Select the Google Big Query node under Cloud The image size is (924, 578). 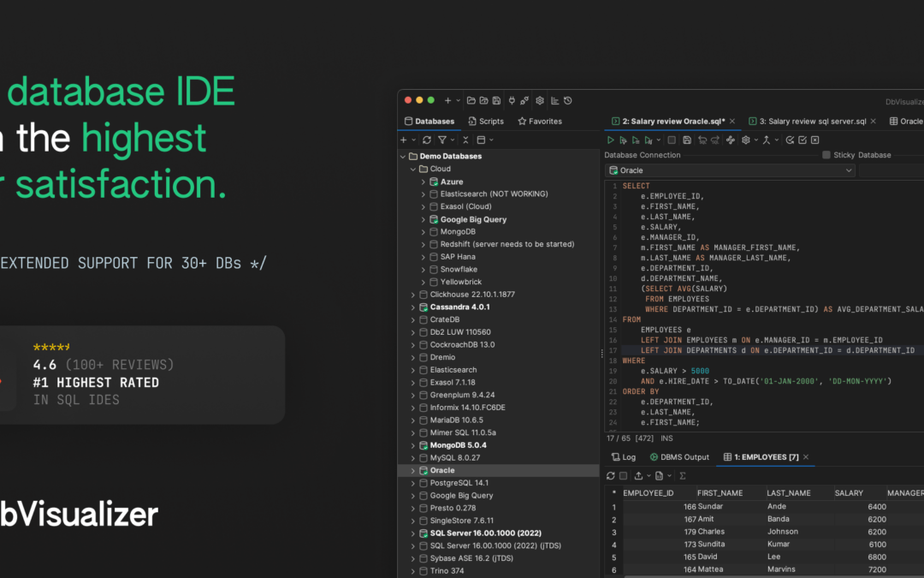(473, 219)
